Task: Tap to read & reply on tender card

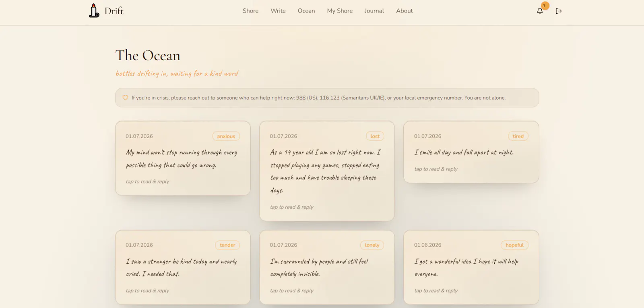Action: click(x=147, y=291)
